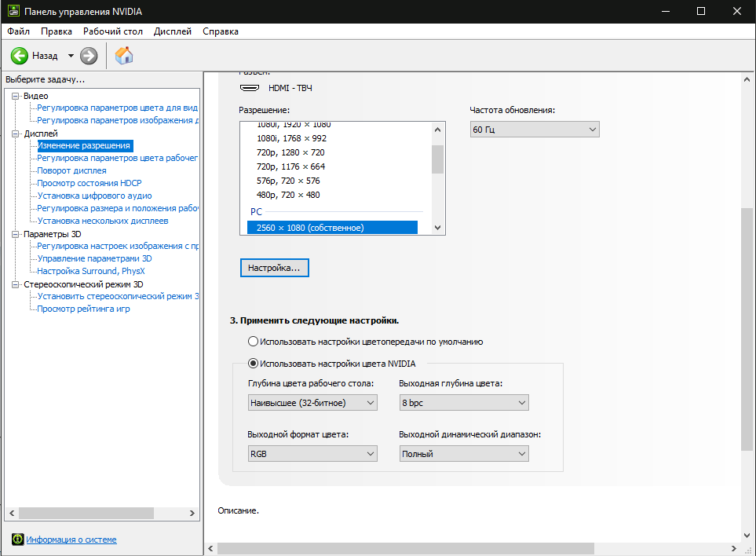The width and height of the screenshot is (756, 556).
Task: Open Глубина цвета рабочего стола dropdown
Action: pyautogui.click(x=312, y=403)
